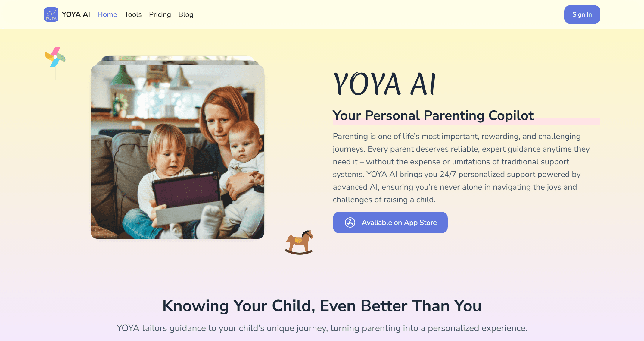Click the tablet shown in the hero photo

[185, 190]
